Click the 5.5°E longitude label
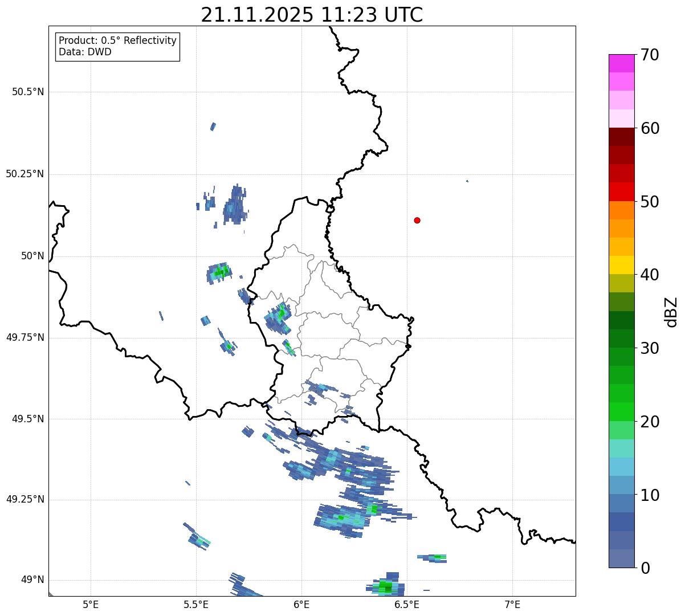The width and height of the screenshot is (685, 616). pyautogui.click(x=196, y=605)
